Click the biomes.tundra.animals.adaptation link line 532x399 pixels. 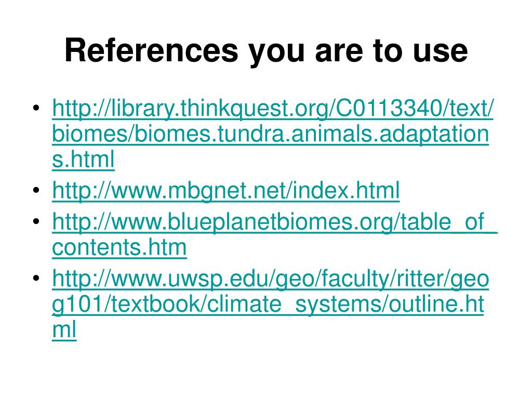[270, 134]
